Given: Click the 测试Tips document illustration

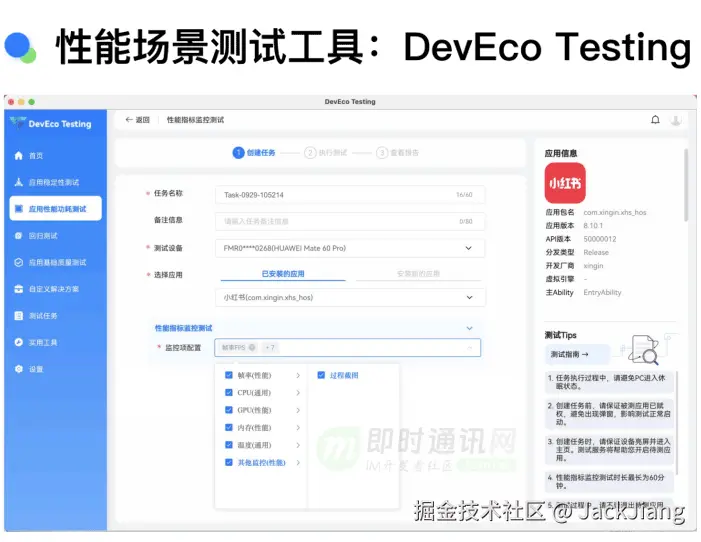Looking at the screenshot, I should [644, 349].
